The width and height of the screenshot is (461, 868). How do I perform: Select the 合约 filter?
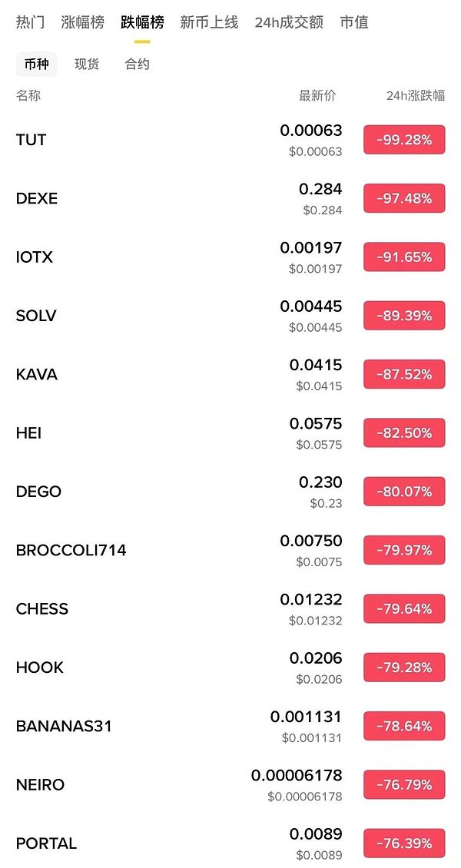(138, 65)
